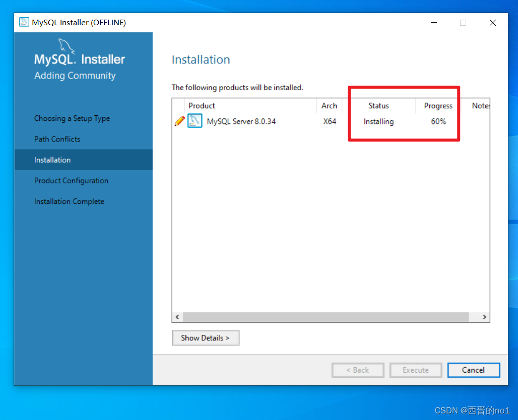Screen dimensions: 518x420
Task: Click the Back button
Action: tap(358, 370)
